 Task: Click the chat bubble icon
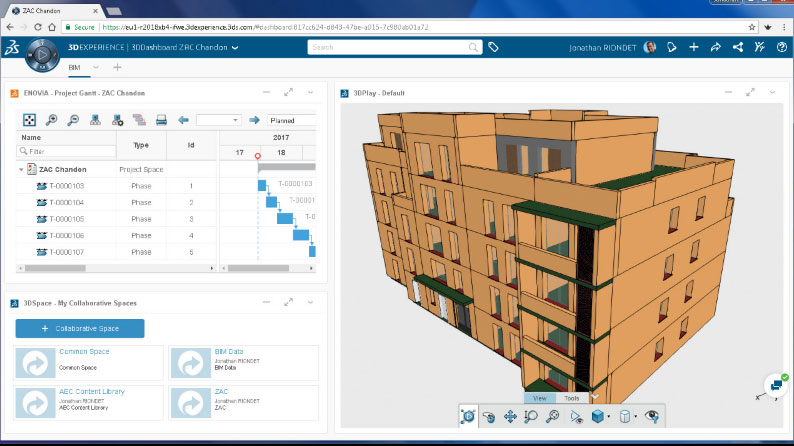point(776,386)
